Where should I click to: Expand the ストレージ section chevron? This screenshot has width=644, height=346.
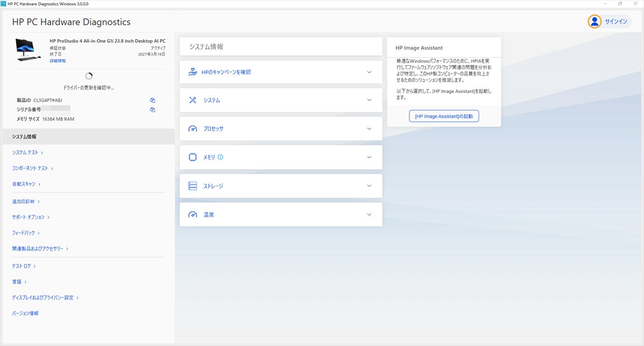pyautogui.click(x=369, y=186)
